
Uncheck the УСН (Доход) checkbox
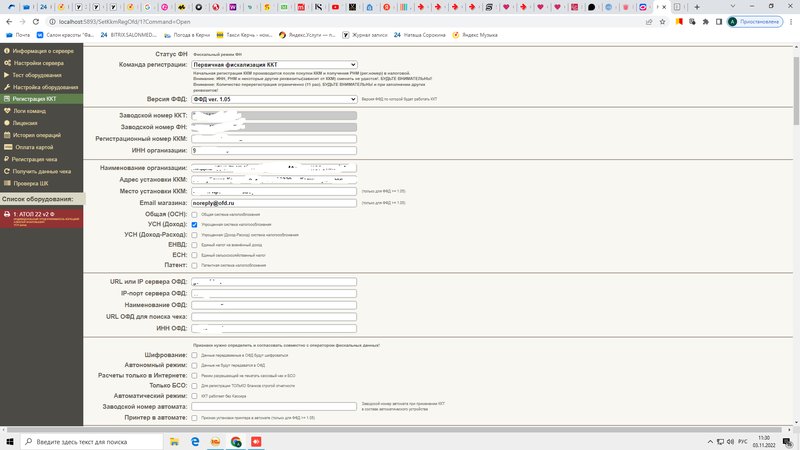(x=194, y=225)
